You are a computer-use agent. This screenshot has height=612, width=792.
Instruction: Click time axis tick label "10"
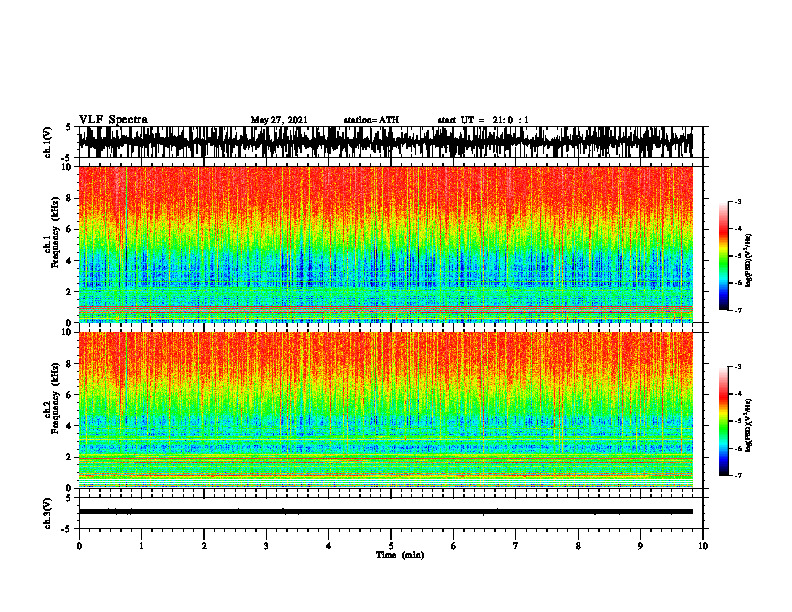click(x=703, y=546)
